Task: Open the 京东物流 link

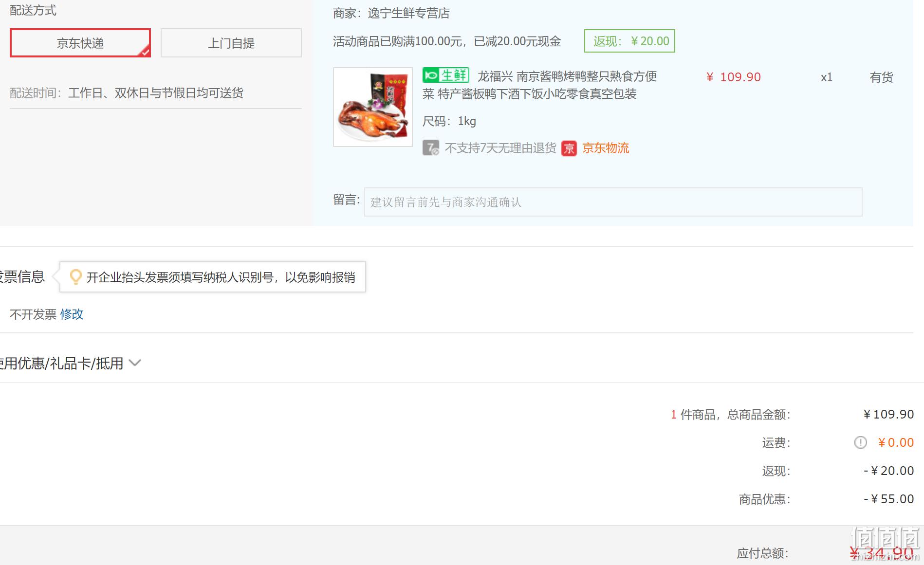Action: pos(606,148)
